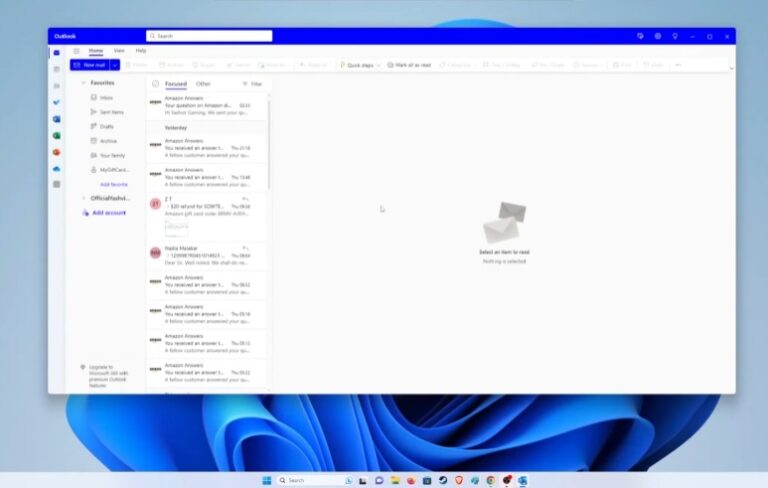Viewport: 768px width, 488px height.
Task: Open the ZT email about $20 refund
Action: [207, 216]
